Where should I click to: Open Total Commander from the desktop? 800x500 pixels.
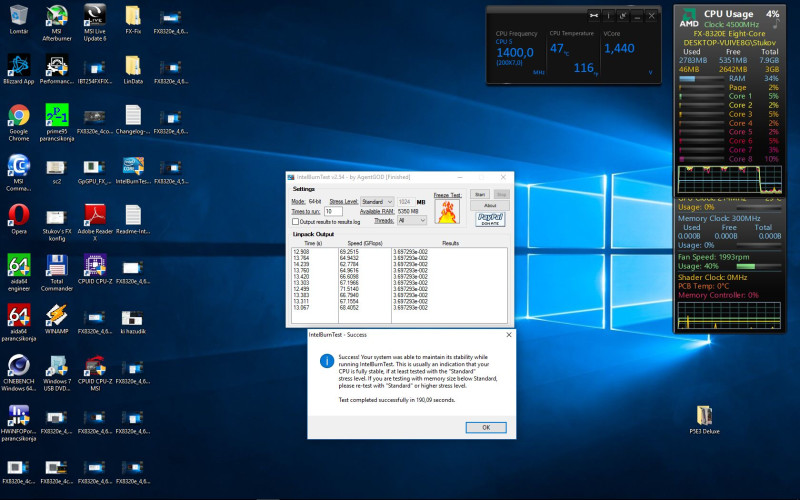click(57, 265)
